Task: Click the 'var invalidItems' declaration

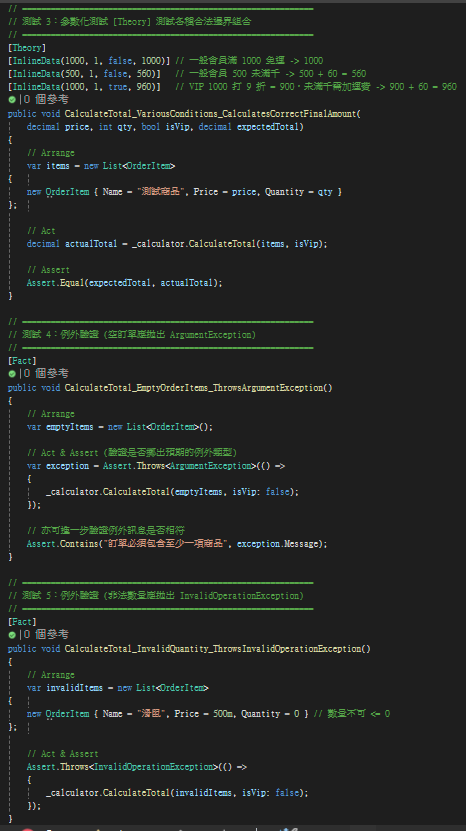Action: click(65, 687)
